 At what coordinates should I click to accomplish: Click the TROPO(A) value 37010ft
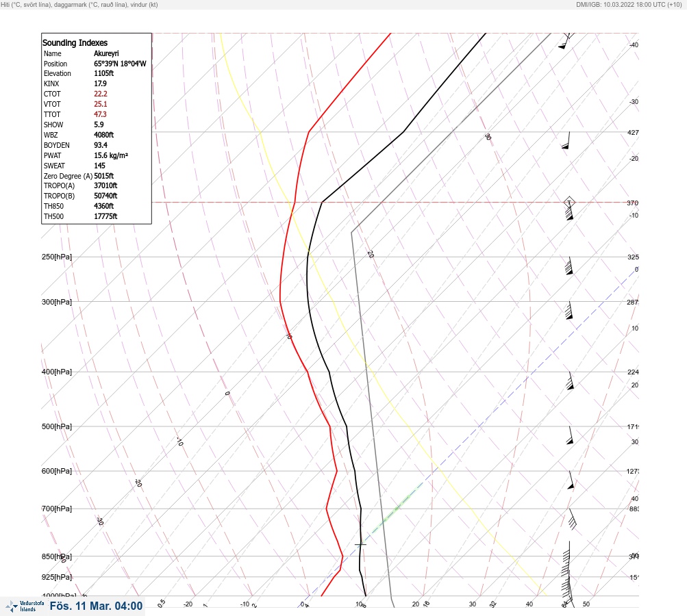(x=105, y=185)
